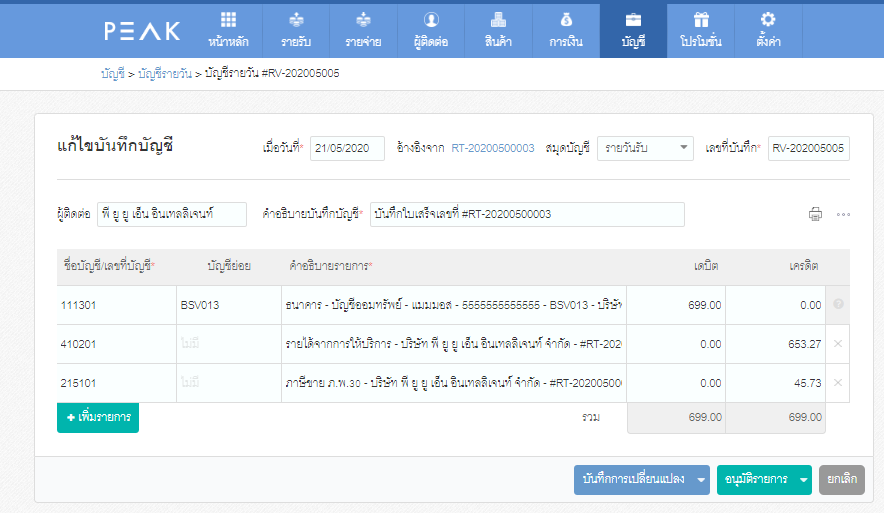Open the สมุดบัญชี รายวันรับ dropdown
884x513 pixels.
[645, 148]
